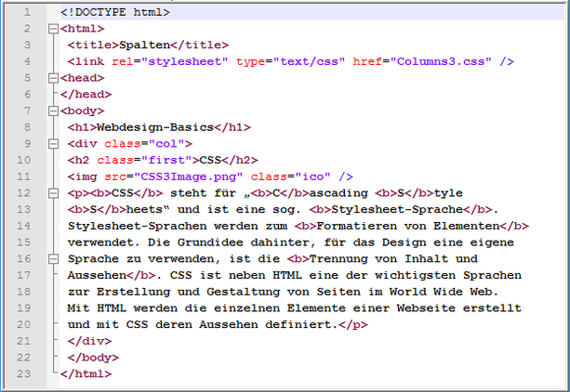Click the closing </h2> tag
Screen dimensions: 570x392
[240, 160]
